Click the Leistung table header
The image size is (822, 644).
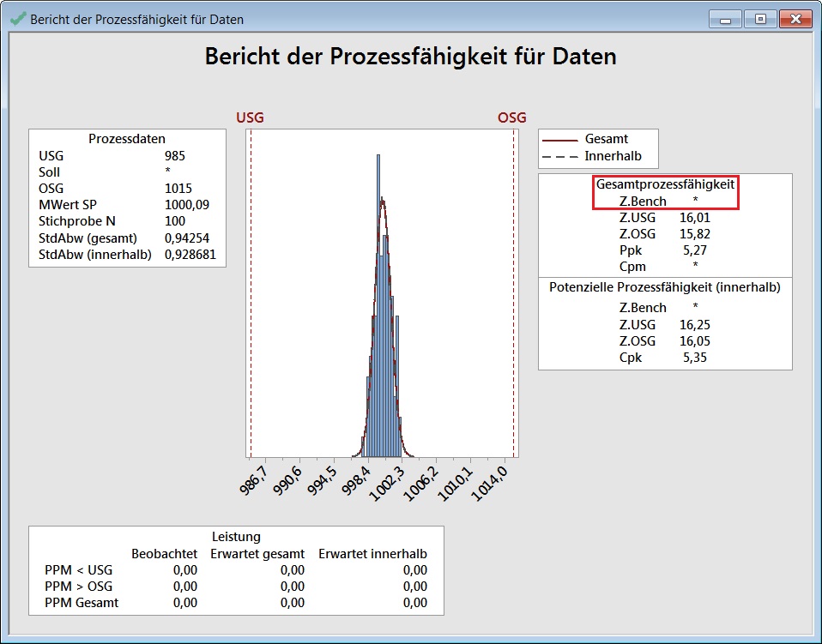[236, 537]
